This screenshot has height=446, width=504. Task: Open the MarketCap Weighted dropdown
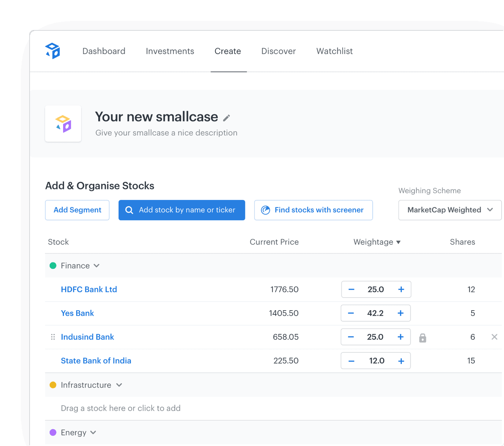coord(450,210)
